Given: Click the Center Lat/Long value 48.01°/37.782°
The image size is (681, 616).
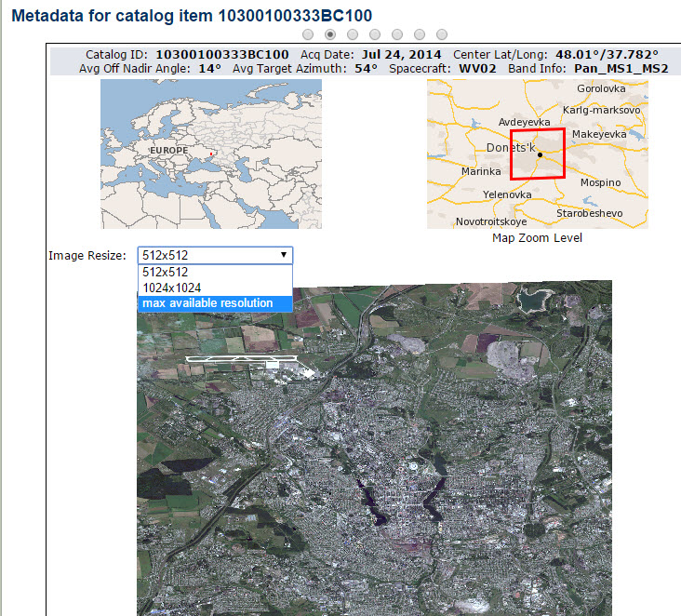Looking at the screenshot, I should (x=607, y=55).
